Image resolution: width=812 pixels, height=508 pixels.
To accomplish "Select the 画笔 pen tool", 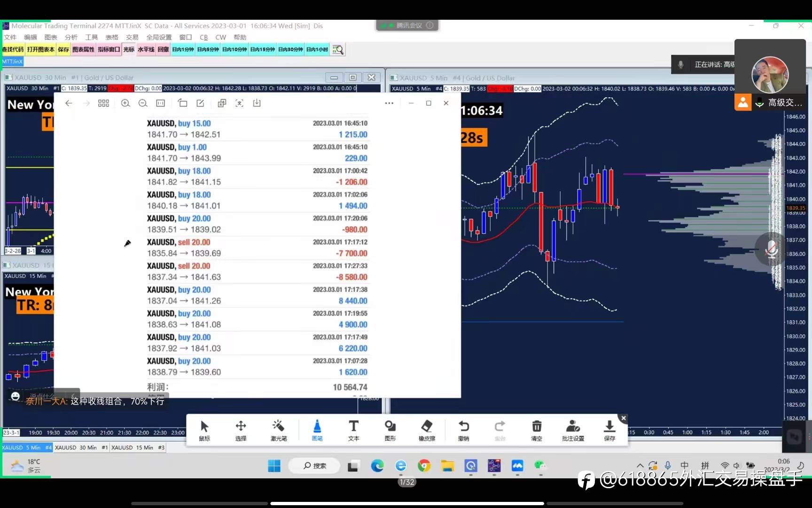I will [317, 430].
